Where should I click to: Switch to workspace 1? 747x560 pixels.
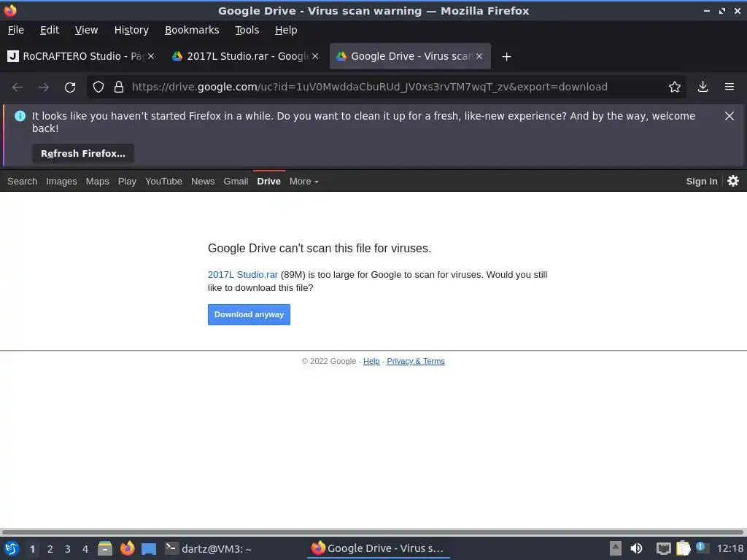point(32,549)
